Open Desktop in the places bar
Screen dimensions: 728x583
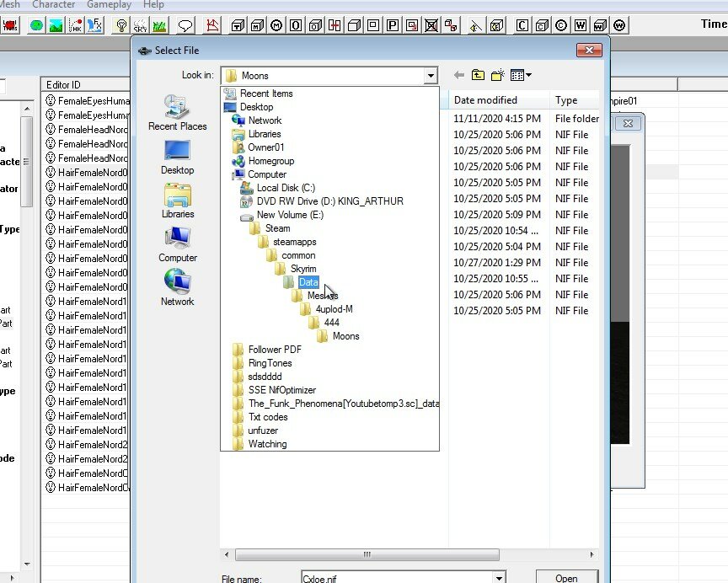point(177,157)
